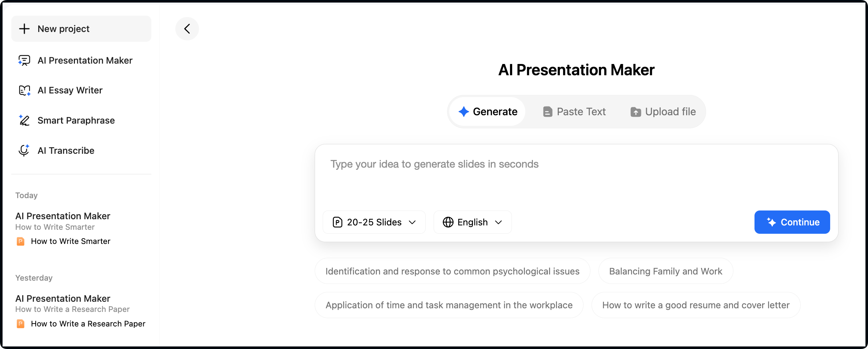Click the slide count page icon
The image size is (868, 349).
[338, 222]
